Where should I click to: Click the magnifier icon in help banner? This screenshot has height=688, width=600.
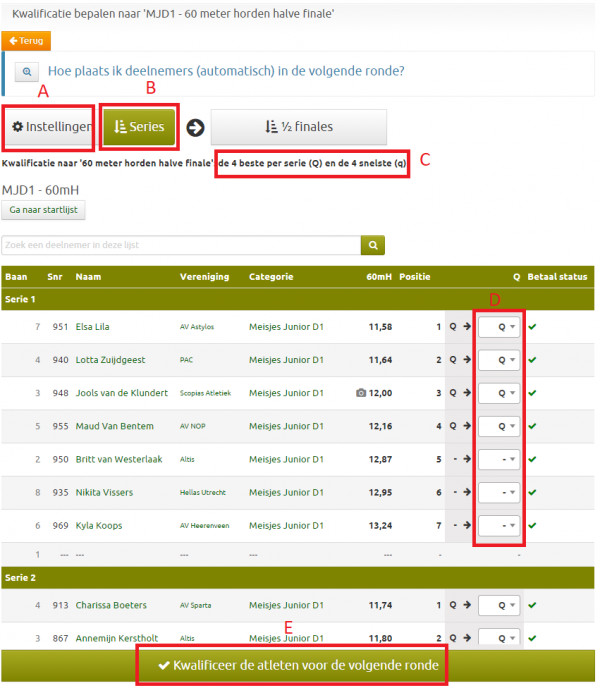(26, 72)
